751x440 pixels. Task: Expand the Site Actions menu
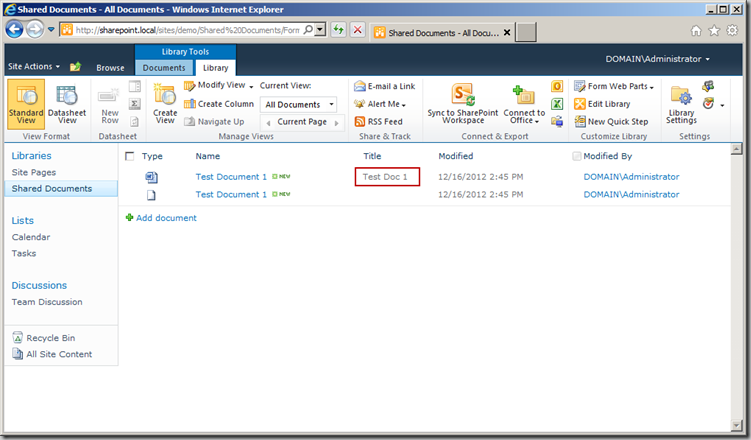tap(34, 67)
